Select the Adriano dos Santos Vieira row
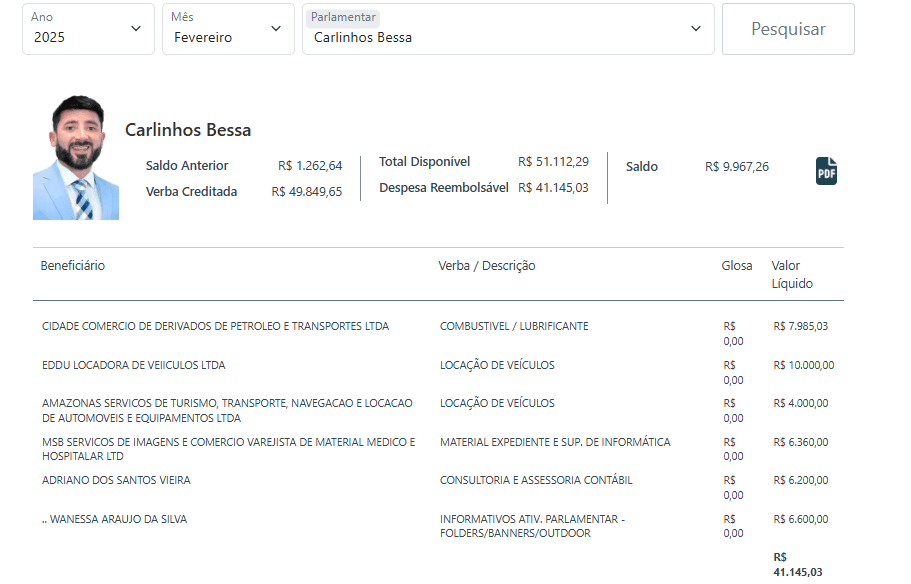This screenshot has height=584, width=911. point(116,481)
